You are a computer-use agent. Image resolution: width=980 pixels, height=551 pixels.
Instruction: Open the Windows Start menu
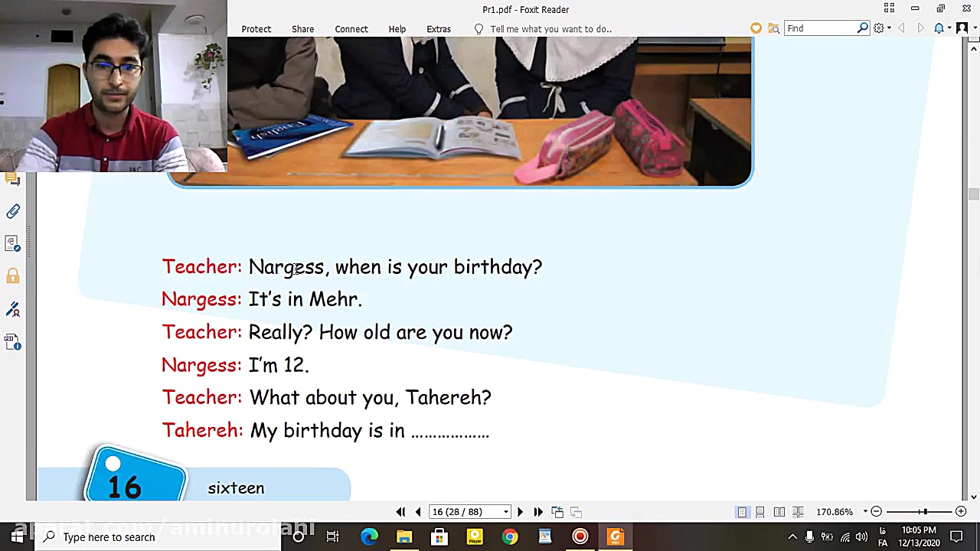point(17,537)
